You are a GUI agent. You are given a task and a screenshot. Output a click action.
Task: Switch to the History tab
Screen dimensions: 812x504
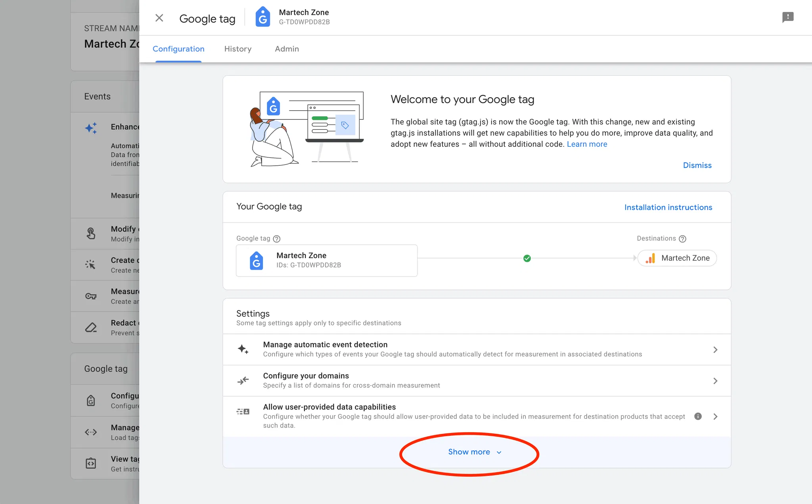[238, 49]
